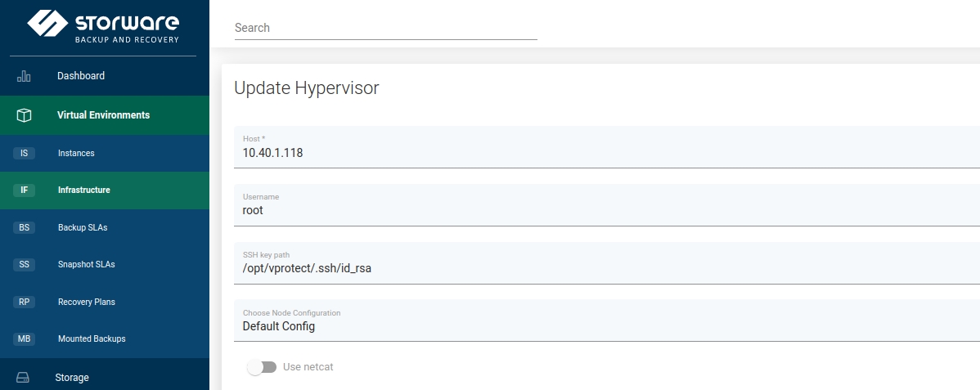Click the Storage drive icon
This screenshot has height=390, width=980.
(23, 378)
